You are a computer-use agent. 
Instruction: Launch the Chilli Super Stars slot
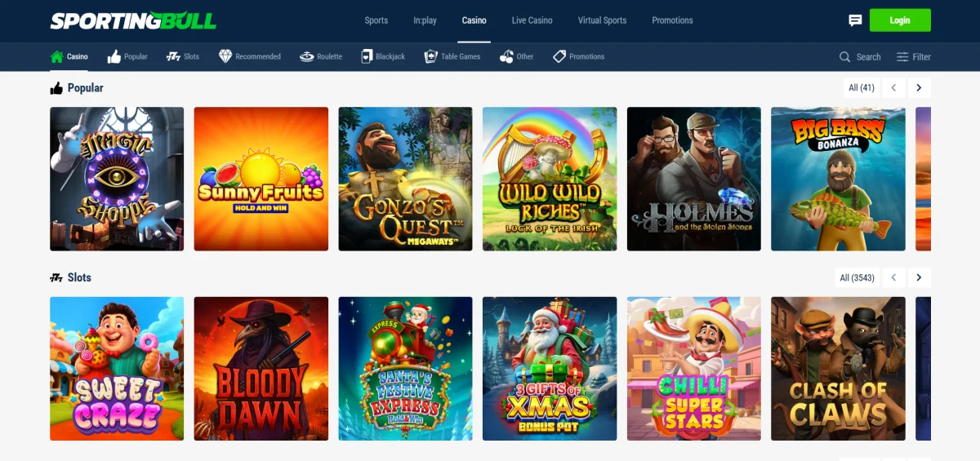point(694,369)
